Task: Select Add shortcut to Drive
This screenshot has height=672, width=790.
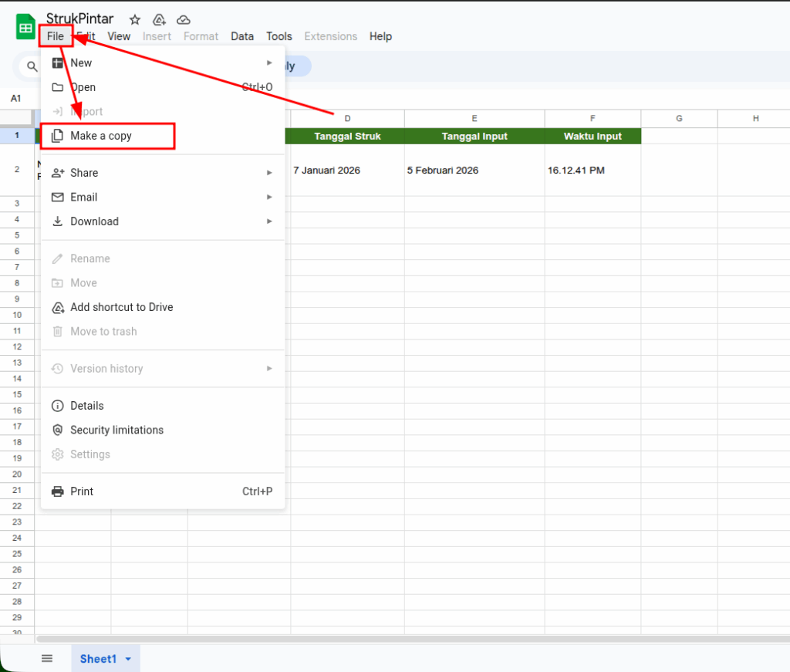Action: pyautogui.click(x=121, y=307)
